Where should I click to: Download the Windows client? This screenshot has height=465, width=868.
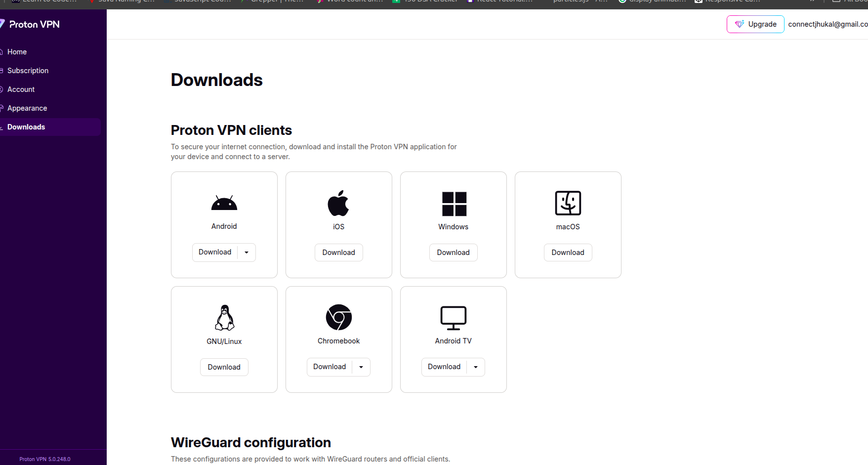tap(454, 253)
